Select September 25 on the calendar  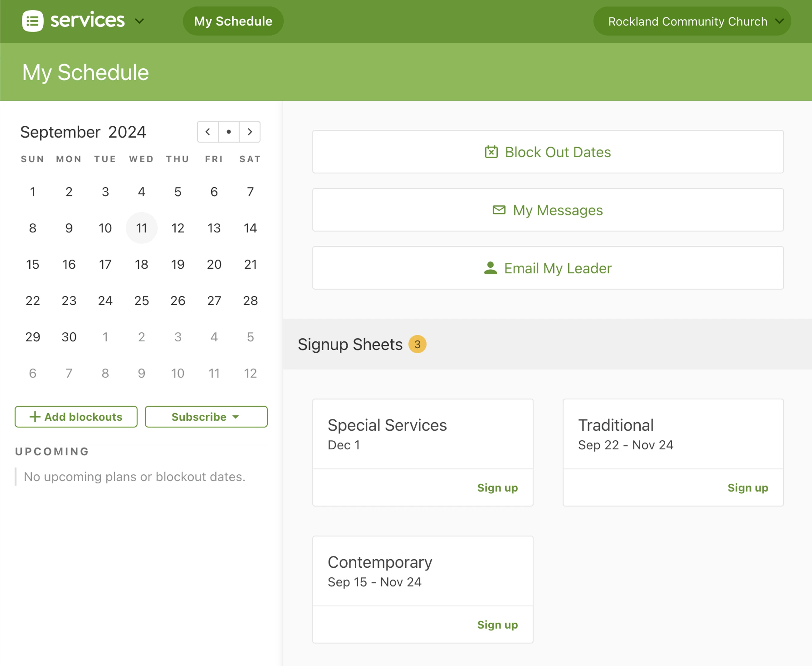pos(142,301)
